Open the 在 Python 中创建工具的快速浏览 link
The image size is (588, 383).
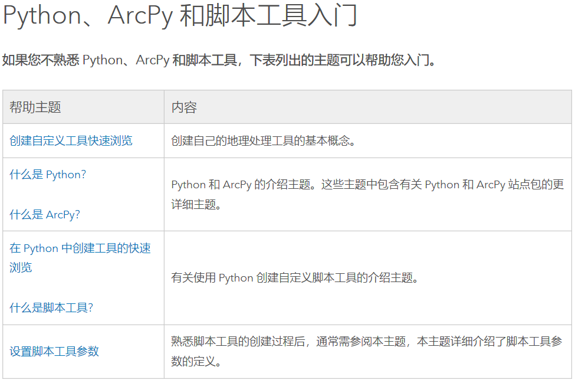pos(80,258)
